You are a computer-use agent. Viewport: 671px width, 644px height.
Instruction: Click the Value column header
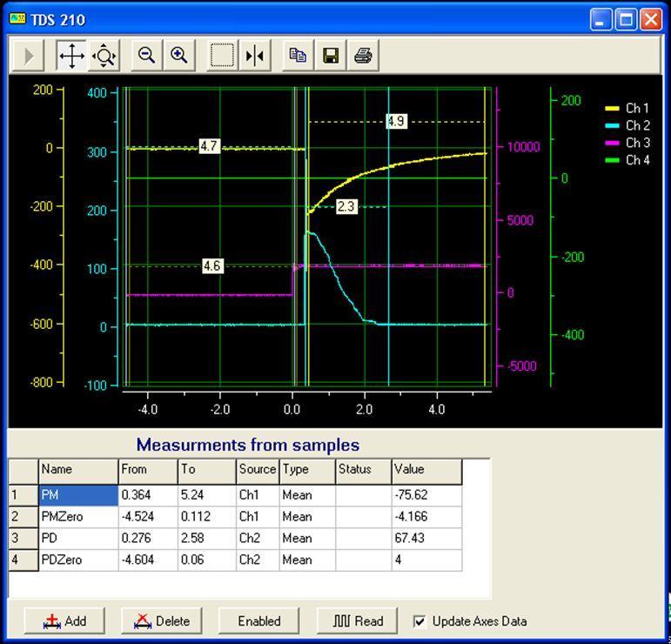tap(427, 472)
